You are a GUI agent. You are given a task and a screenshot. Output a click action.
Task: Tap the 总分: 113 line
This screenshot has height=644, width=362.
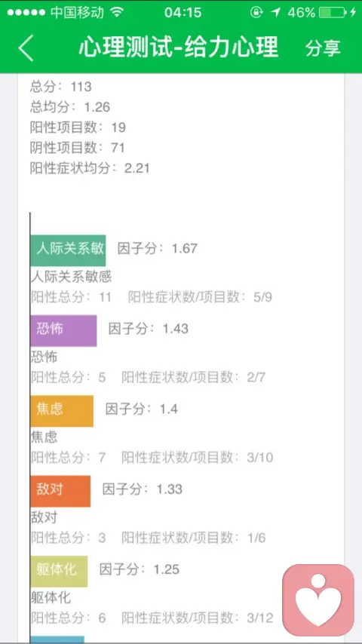(61, 87)
